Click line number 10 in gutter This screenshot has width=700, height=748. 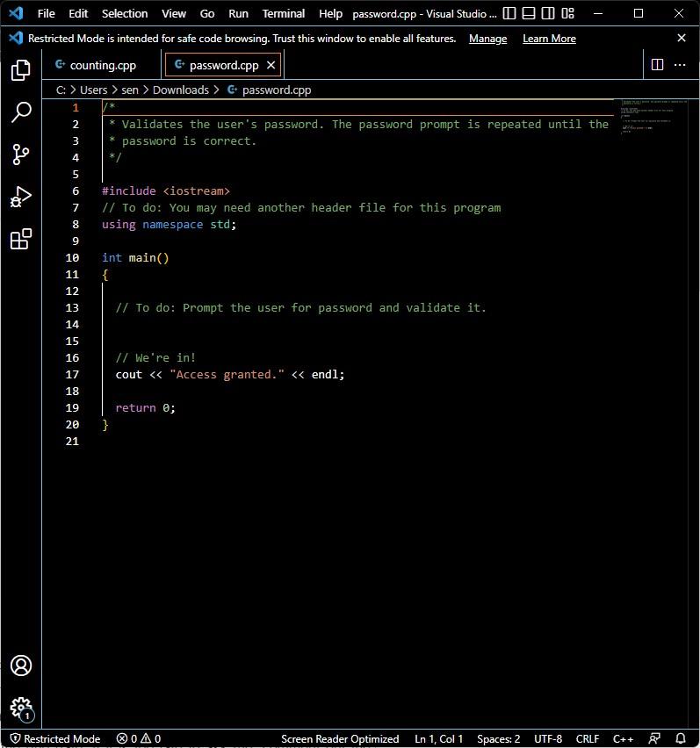(72, 257)
